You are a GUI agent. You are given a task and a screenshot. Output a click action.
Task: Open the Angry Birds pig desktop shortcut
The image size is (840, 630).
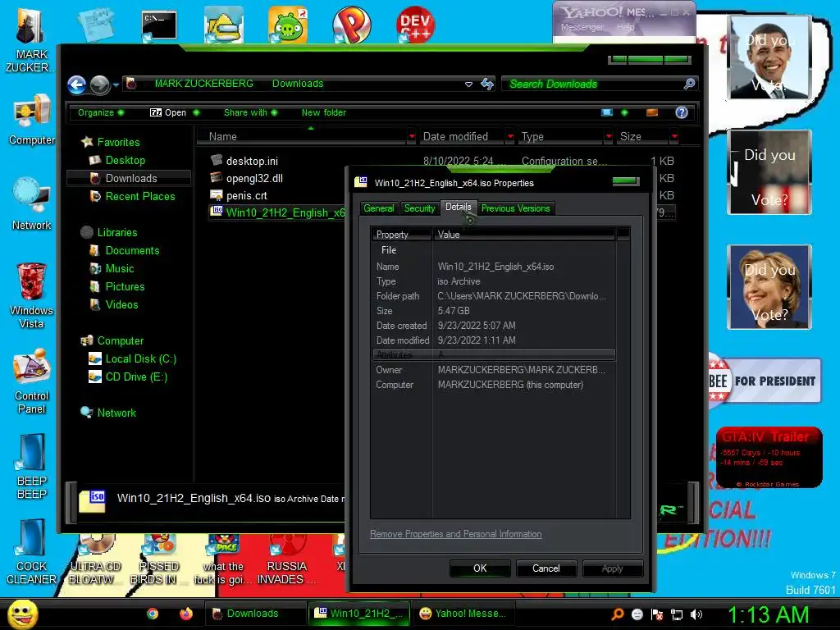288,25
